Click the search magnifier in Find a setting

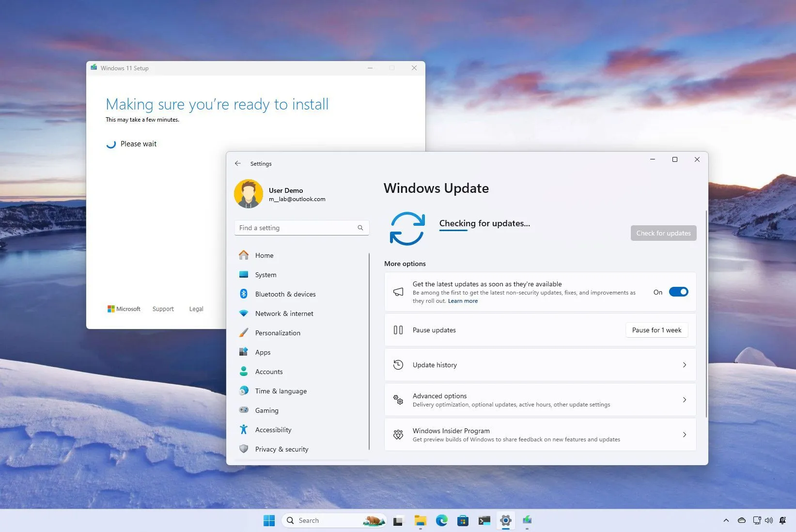(360, 228)
